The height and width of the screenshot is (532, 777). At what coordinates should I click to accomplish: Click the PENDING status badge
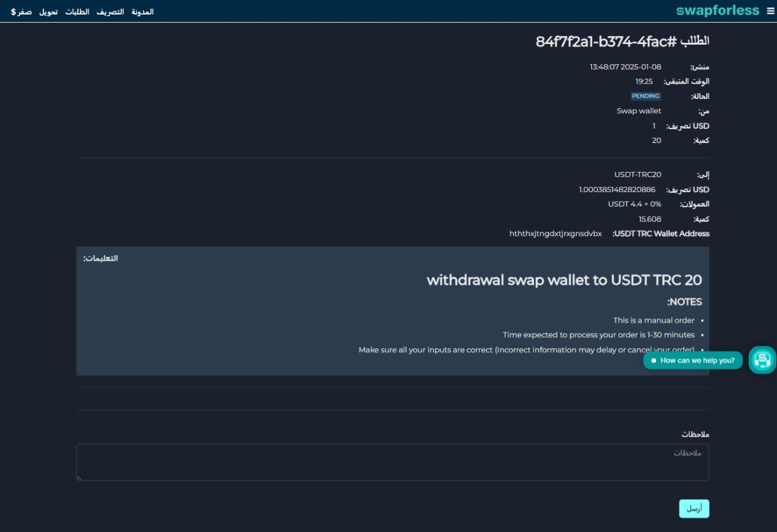[644, 96]
